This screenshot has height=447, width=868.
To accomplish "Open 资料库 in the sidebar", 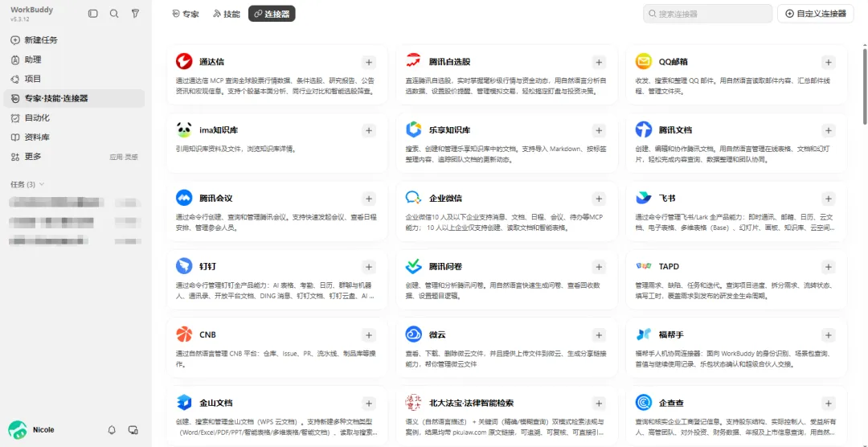I will 74,137.
